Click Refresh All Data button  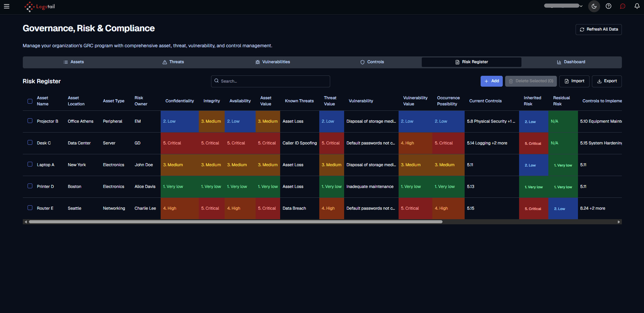599,30
